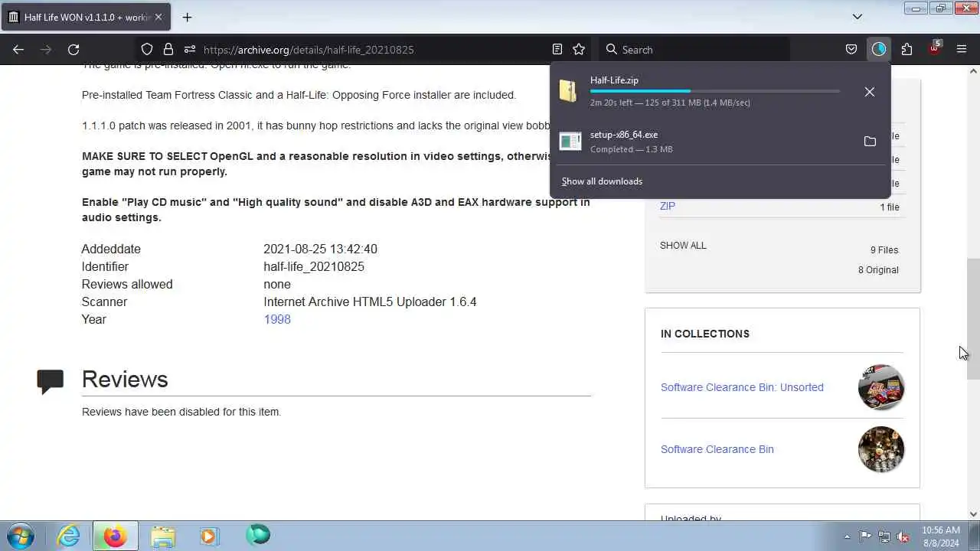Cancel the Half-Life.zip download

[870, 92]
